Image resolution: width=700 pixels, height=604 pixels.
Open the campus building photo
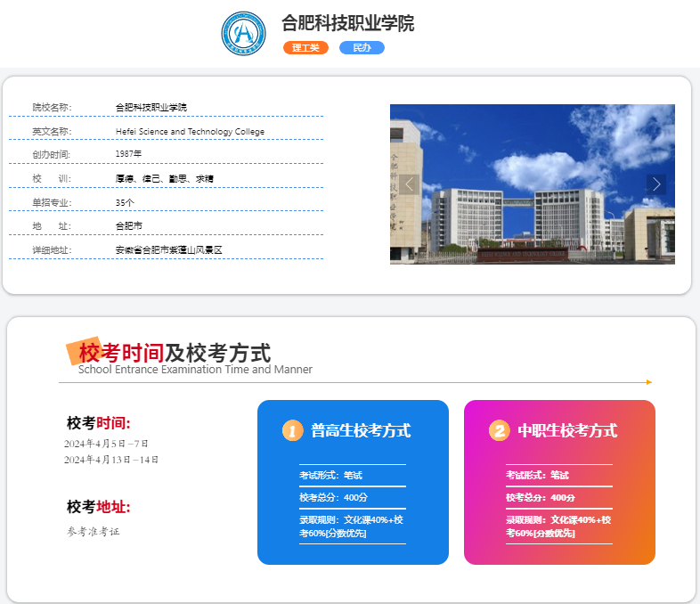tap(533, 184)
